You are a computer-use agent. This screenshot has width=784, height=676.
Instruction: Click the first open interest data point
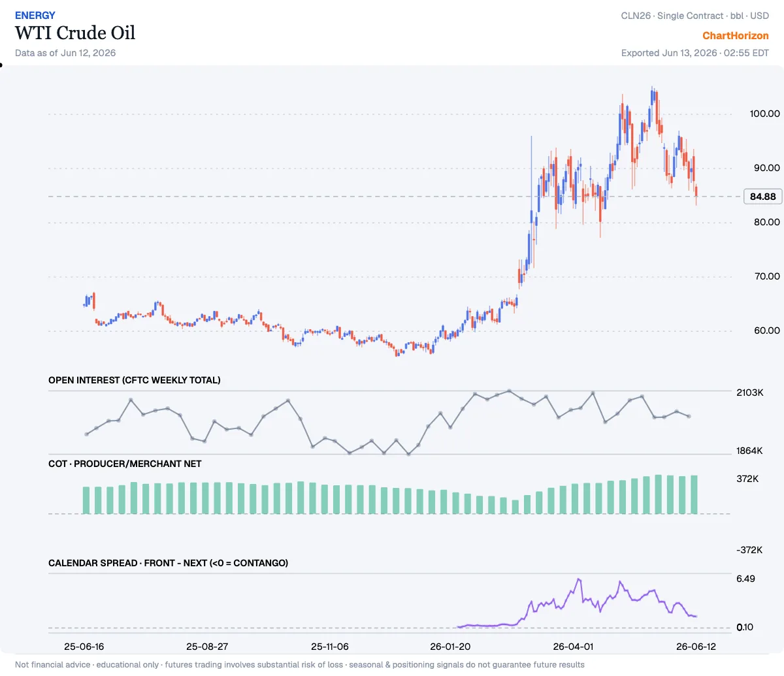86,434
